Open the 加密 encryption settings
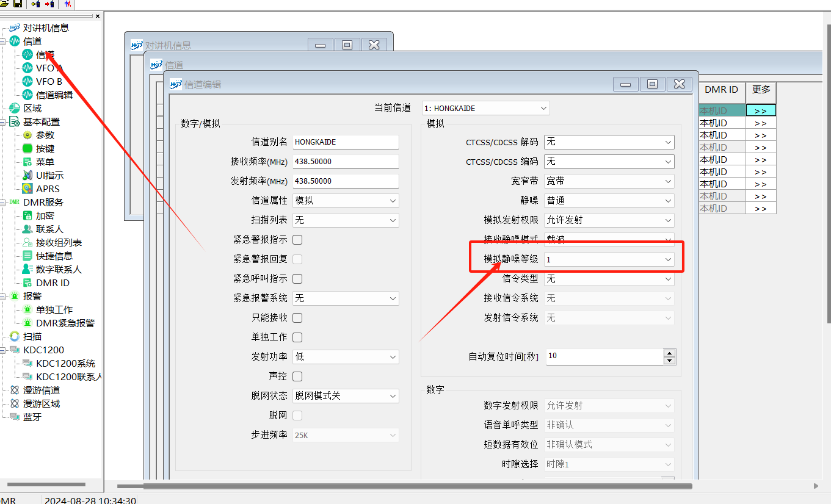This screenshot has width=831, height=504. pos(37,215)
